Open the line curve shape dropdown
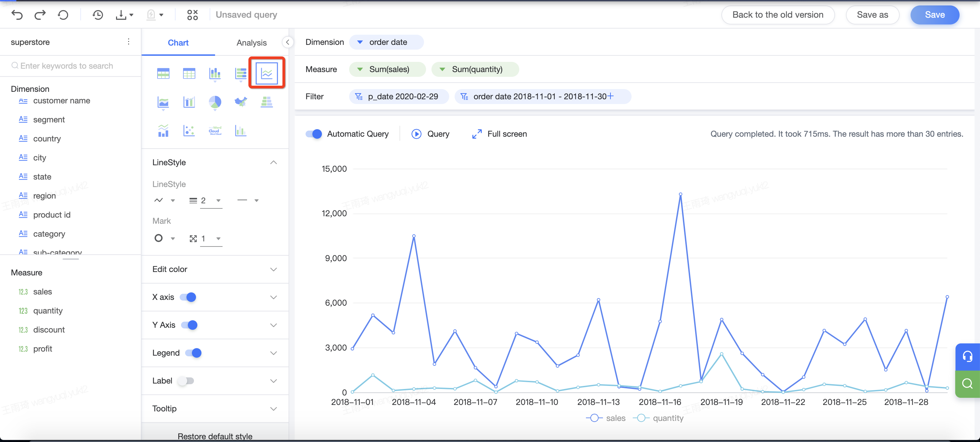 (164, 200)
